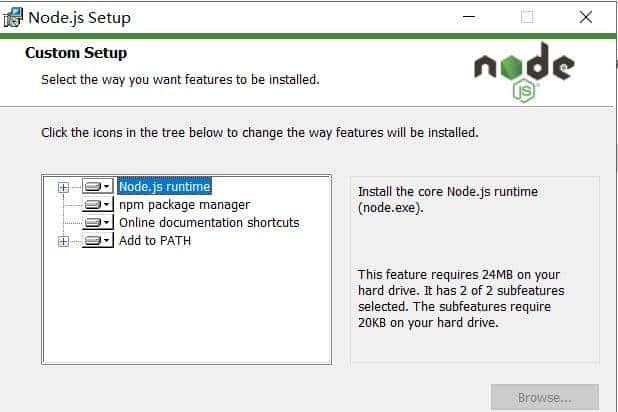This screenshot has width=618, height=412.
Task: Select the Add to PATH feature
Action: tap(155, 241)
